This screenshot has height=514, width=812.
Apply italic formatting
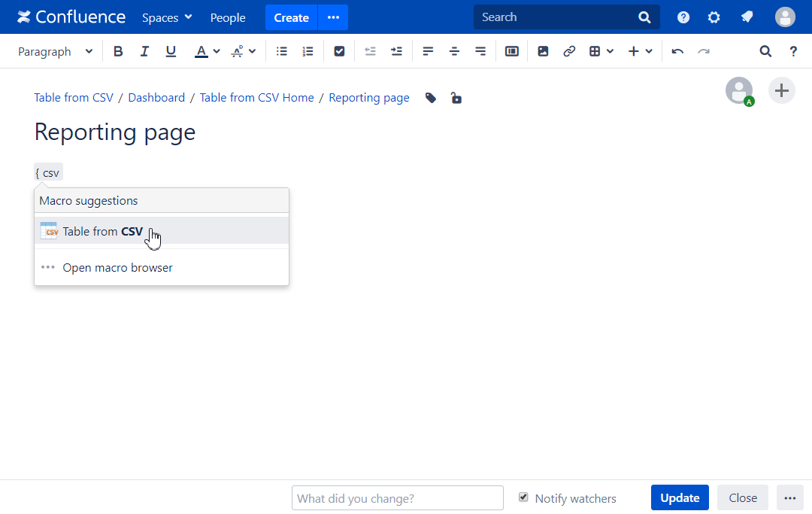144,51
